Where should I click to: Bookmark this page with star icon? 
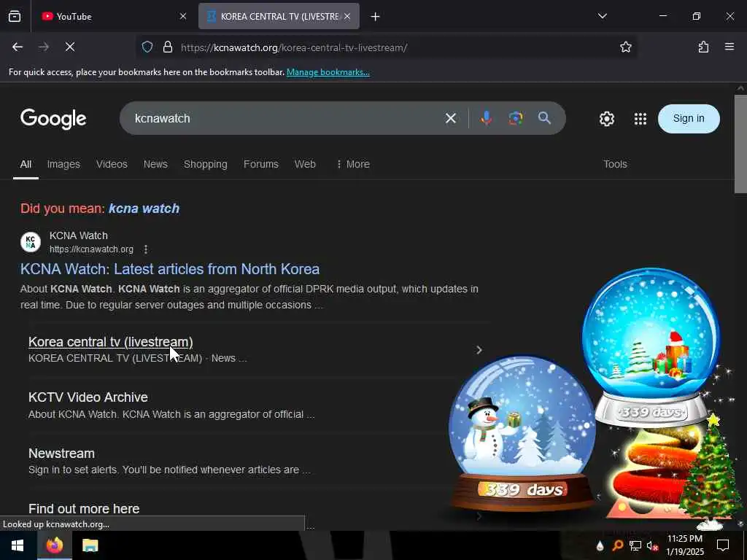pyautogui.click(x=625, y=47)
